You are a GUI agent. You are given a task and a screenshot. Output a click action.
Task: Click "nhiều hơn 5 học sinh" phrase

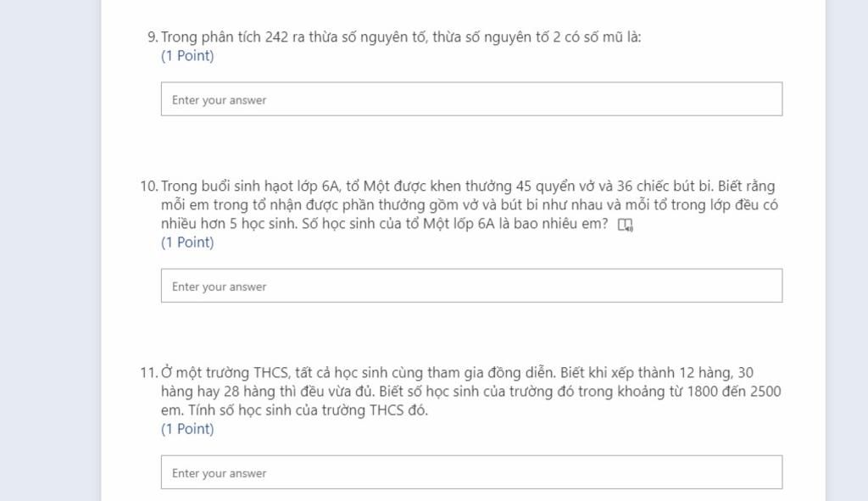click(x=227, y=224)
